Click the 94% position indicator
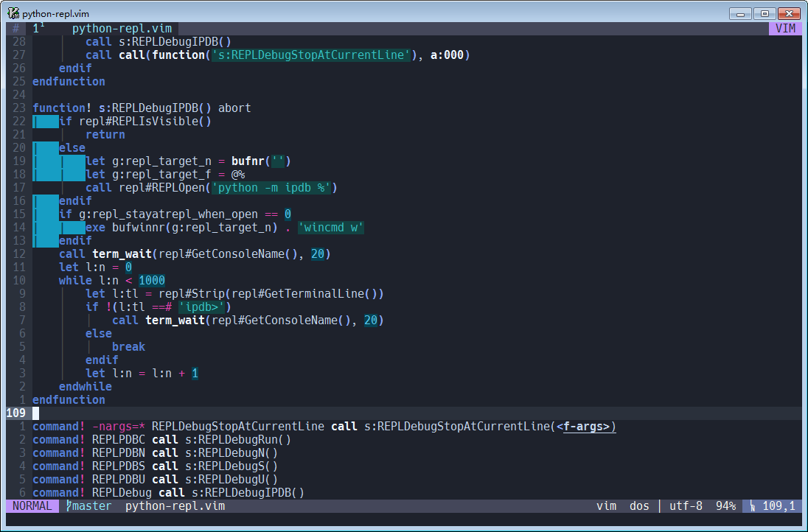The height and width of the screenshot is (532, 808). tap(725, 505)
